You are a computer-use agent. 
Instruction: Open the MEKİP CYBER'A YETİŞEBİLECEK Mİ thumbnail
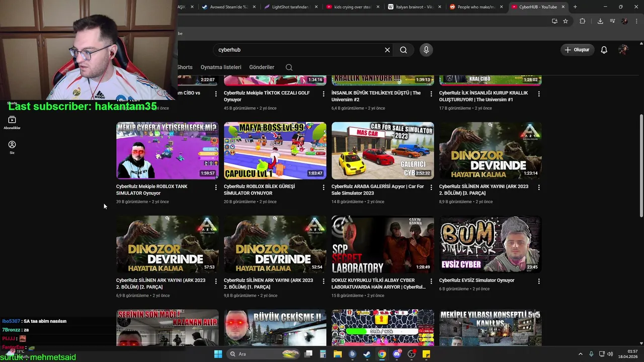tap(167, 151)
